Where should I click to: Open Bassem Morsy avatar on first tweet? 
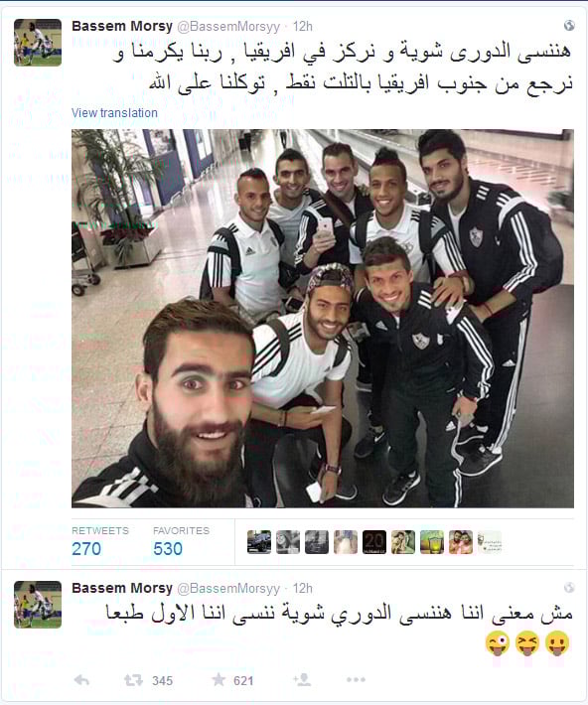[x=38, y=43]
